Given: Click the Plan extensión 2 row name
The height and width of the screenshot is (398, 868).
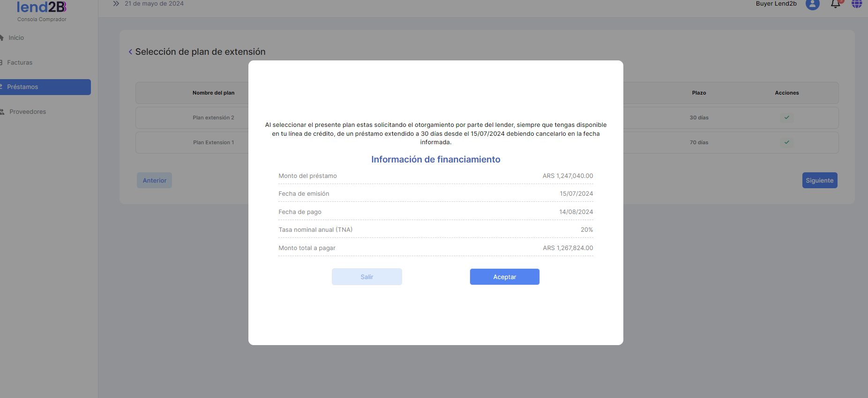Looking at the screenshot, I should (x=213, y=118).
